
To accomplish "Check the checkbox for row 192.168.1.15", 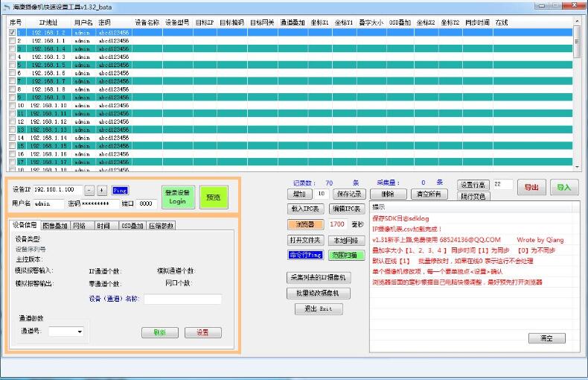I will tap(12, 146).
